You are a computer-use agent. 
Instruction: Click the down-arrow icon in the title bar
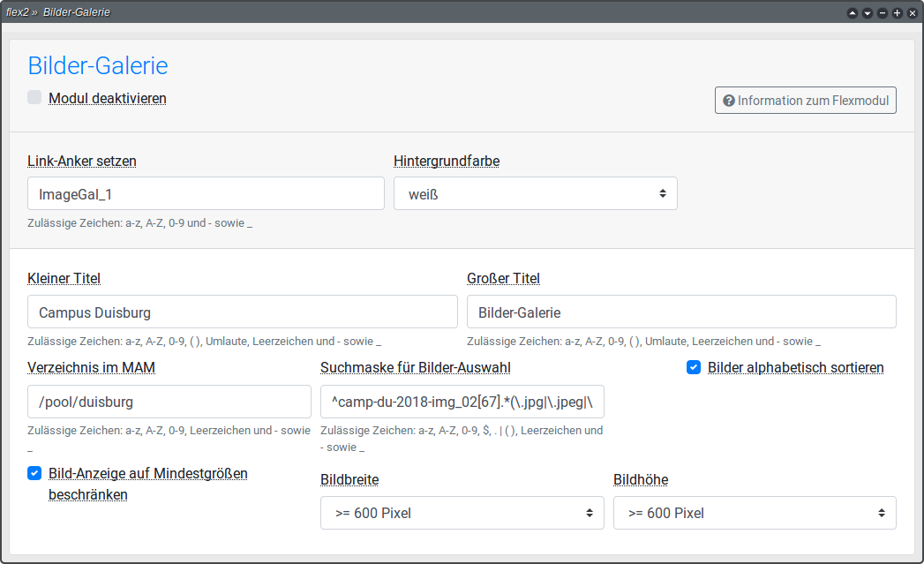coord(868,12)
